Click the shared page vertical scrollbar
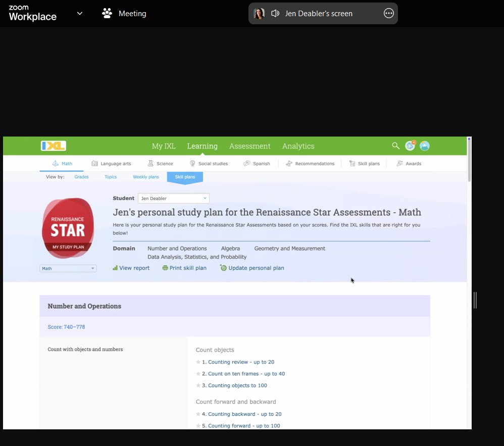504x446 pixels. tap(469, 160)
